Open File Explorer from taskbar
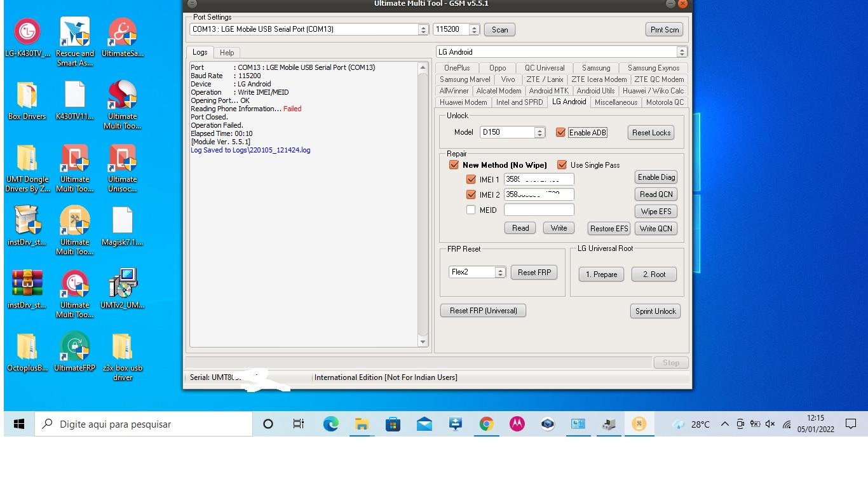868x488 pixels. click(x=362, y=424)
